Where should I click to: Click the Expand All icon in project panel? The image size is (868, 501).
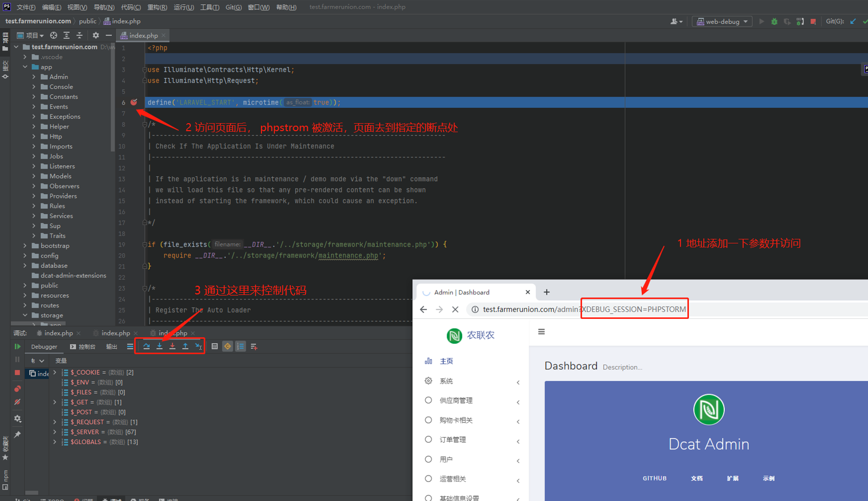pyautogui.click(x=67, y=35)
